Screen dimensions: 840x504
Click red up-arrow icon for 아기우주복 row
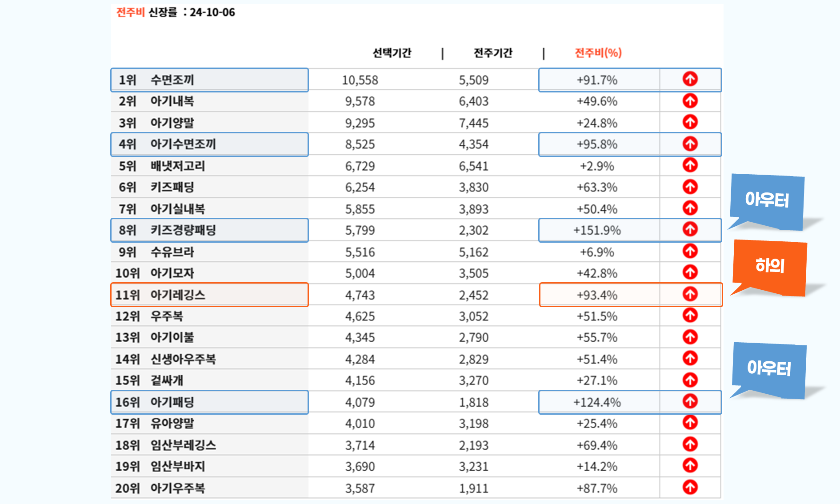[x=690, y=487]
